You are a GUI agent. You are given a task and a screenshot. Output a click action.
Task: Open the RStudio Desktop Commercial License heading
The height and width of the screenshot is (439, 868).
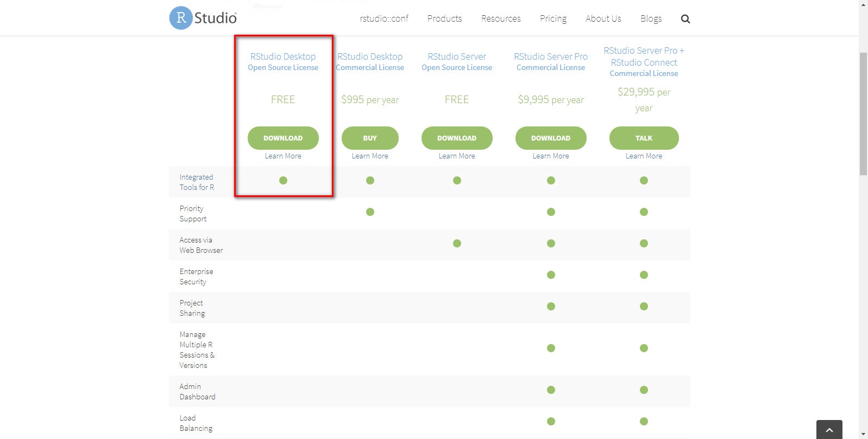[370, 61]
